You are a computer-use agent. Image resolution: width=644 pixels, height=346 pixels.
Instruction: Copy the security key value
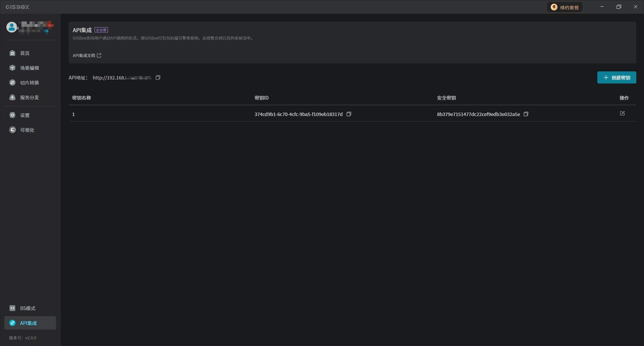526,114
